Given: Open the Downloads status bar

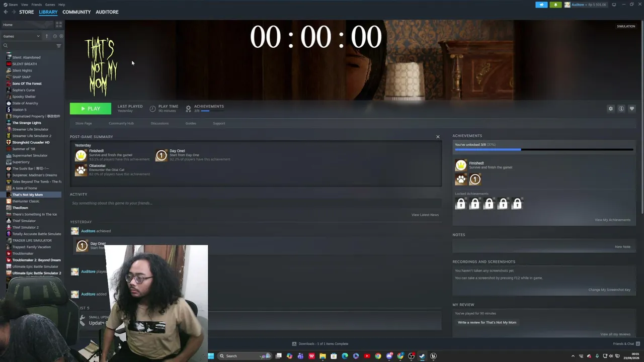Looking at the screenshot, I should tap(320, 344).
